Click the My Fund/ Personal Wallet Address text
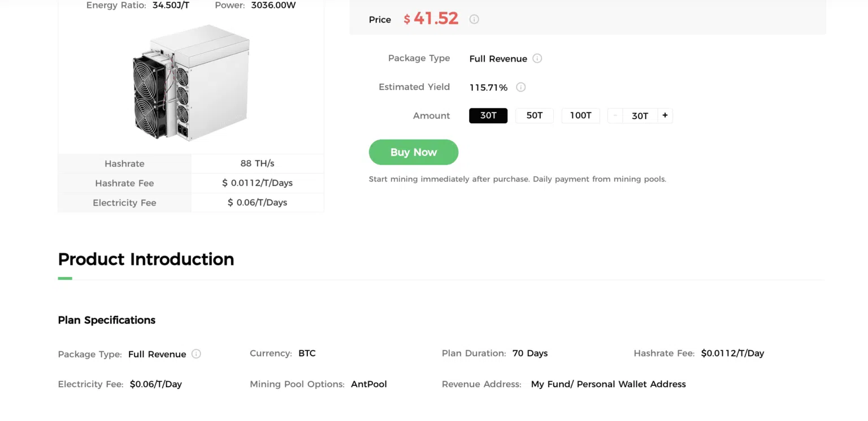This screenshot has height=421, width=868. pos(608,384)
